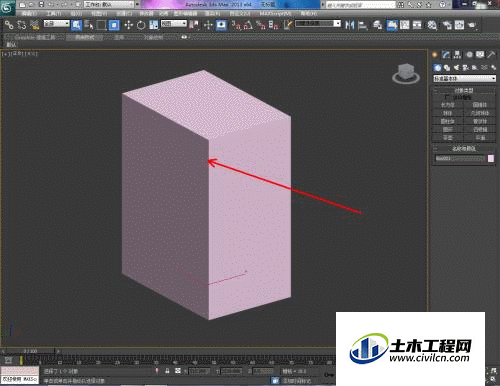Open the Select by Name dialog
The height and width of the screenshot is (386, 500).
click(88, 25)
